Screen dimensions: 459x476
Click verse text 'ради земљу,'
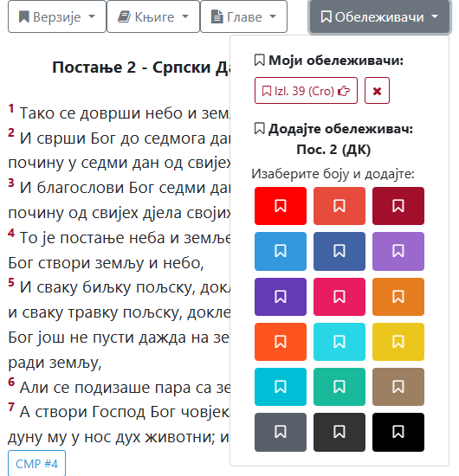click(55, 363)
